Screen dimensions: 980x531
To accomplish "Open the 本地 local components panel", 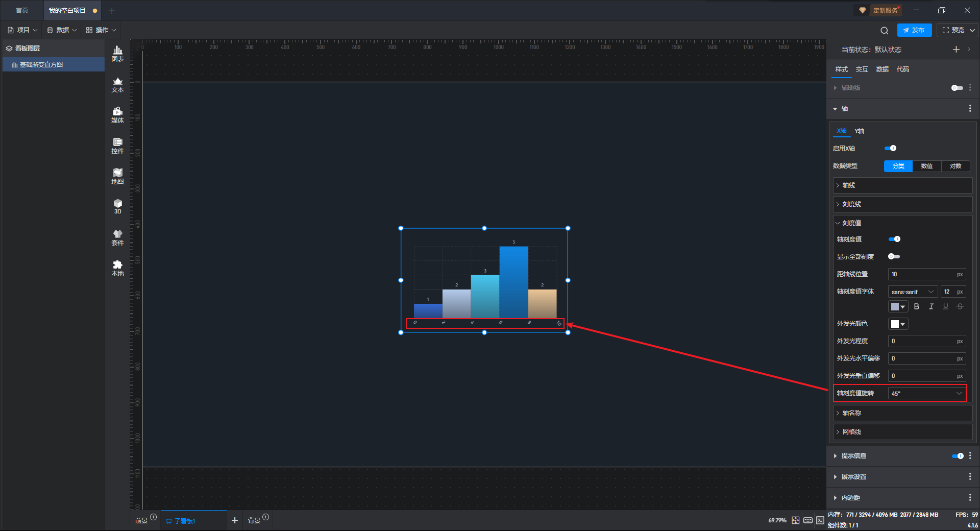I will point(117,268).
